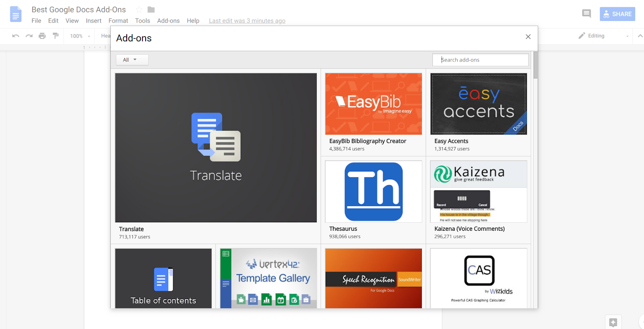Open the Speech Recognition SoundWriter thumbnail

pos(374,278)
